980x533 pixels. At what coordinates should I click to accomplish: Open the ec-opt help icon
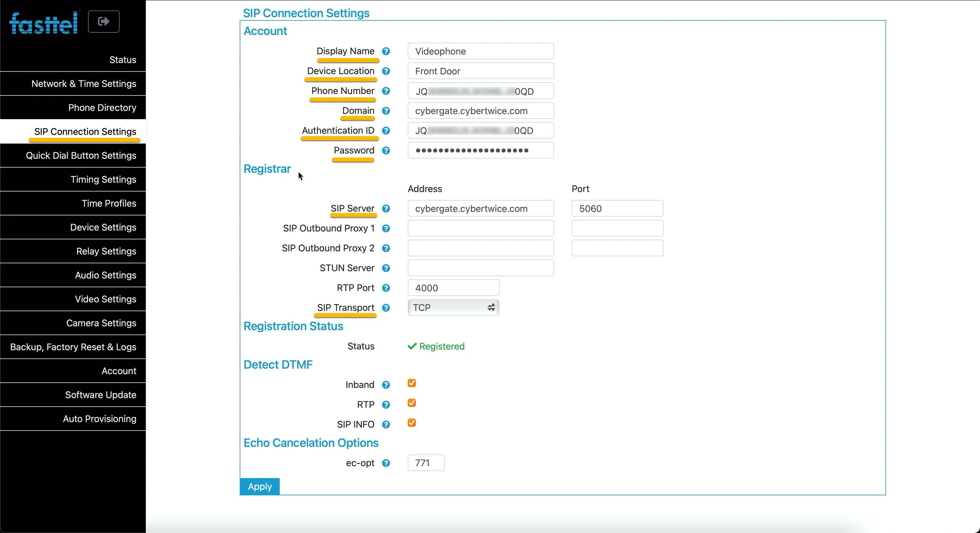386,463
